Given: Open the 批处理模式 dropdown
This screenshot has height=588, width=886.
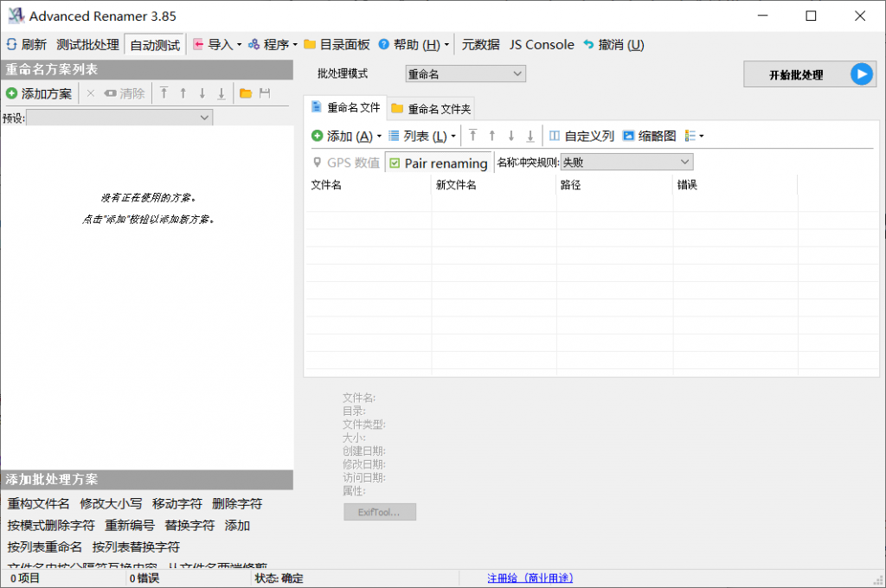Looking at the screenshot, I should pos(465,73).
